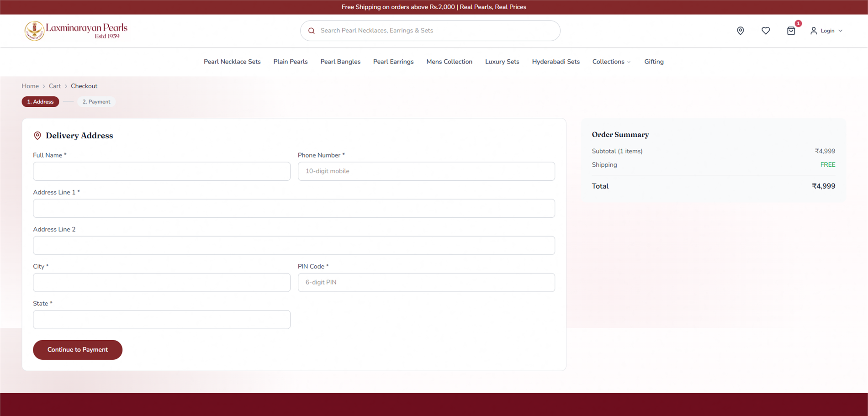The image size is (868, 416).
Task: Focus the pearl search box
Action: (430, 31)
